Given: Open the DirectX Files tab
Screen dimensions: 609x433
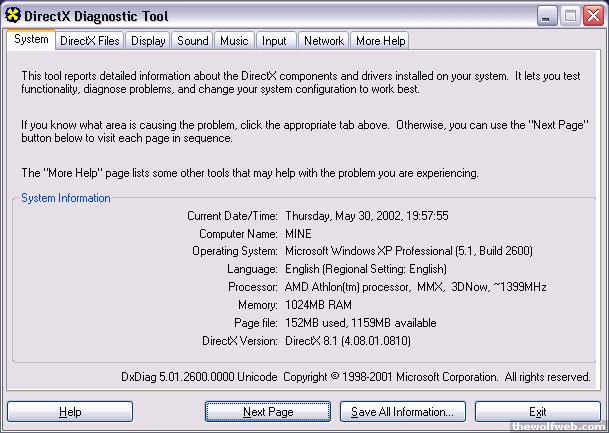Looking at the screenshot, I should point(89,41).
